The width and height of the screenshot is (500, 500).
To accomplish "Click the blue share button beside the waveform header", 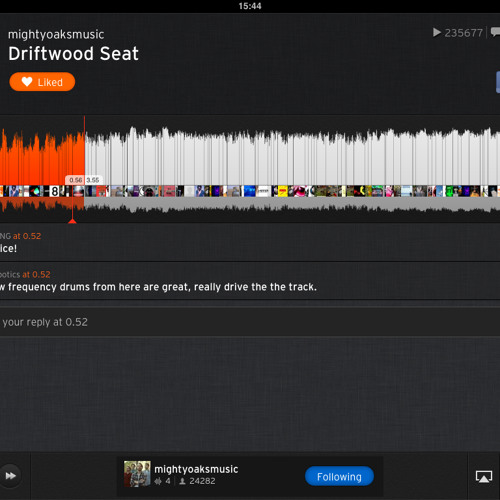I will point(498,82).
